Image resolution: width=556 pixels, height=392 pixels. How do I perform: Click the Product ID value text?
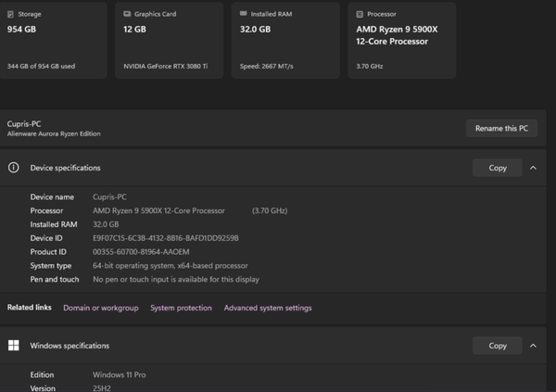pyautogui.click(x=141, y=252)
